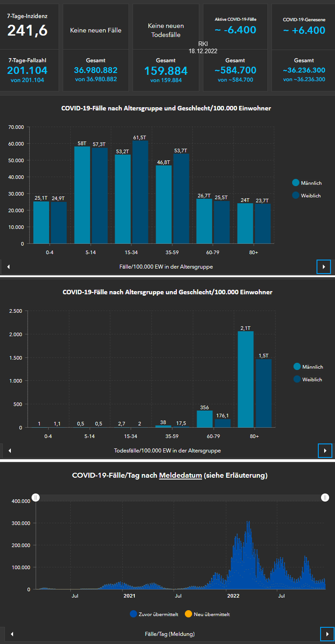Go to next view of deaths chart
The height and width of the screenshot is (644, 335).
(x=325, y=450)
